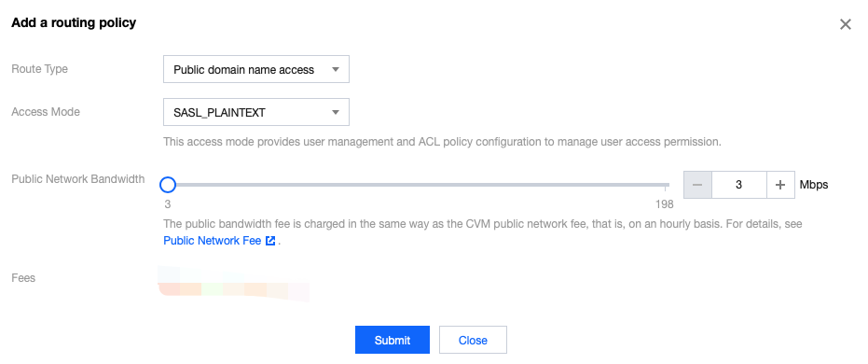The image size is (868, 364).
Task: Submit the routing policy
Action: pos(393,340)
